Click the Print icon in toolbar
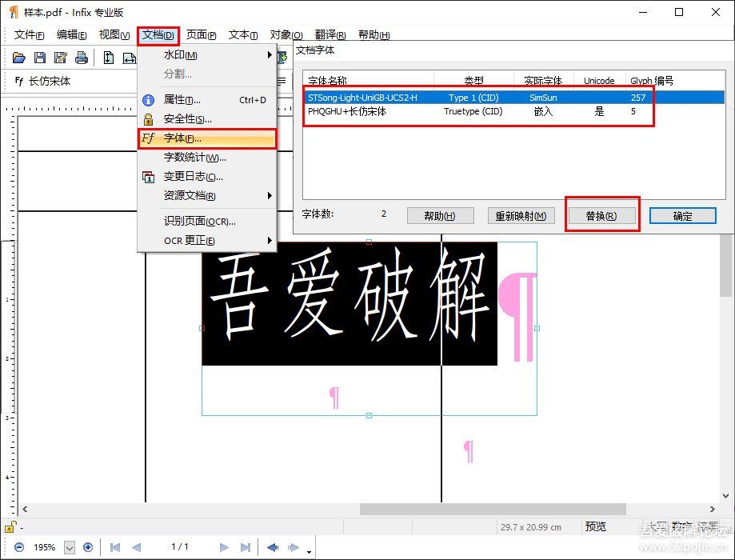Screen dimensions: 735x560 81,58
